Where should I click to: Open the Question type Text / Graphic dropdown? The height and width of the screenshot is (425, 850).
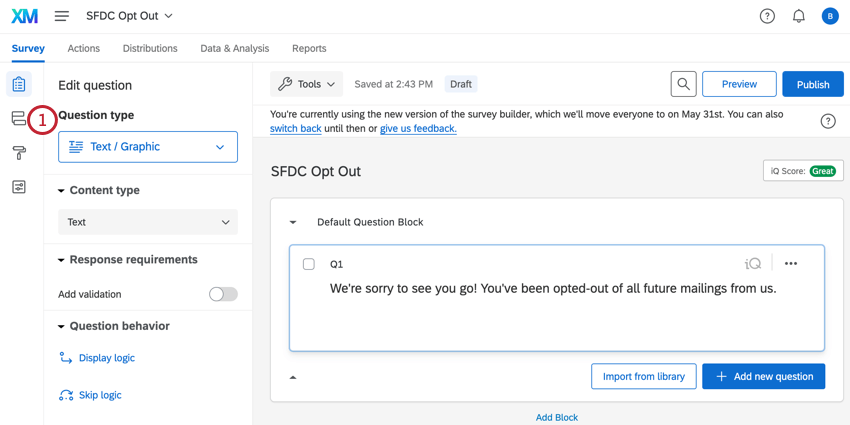pos(148,147)
